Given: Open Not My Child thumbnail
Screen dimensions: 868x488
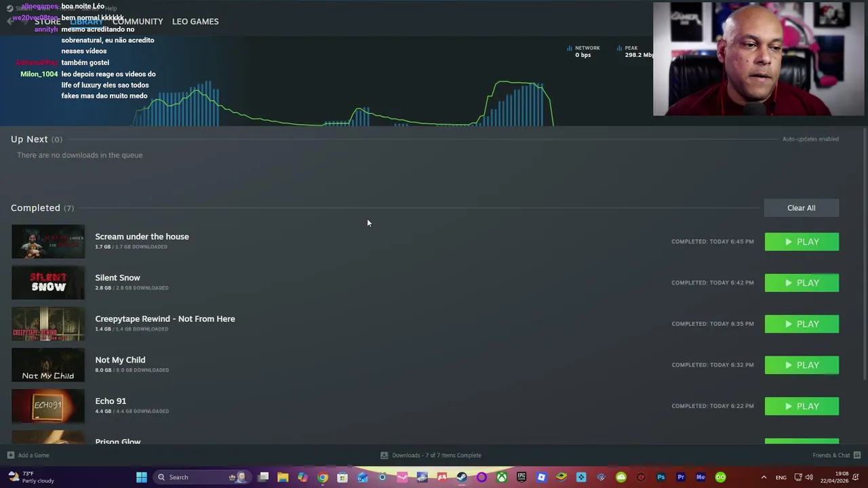Looking at the screenshot, I should [x=48, y=365].
